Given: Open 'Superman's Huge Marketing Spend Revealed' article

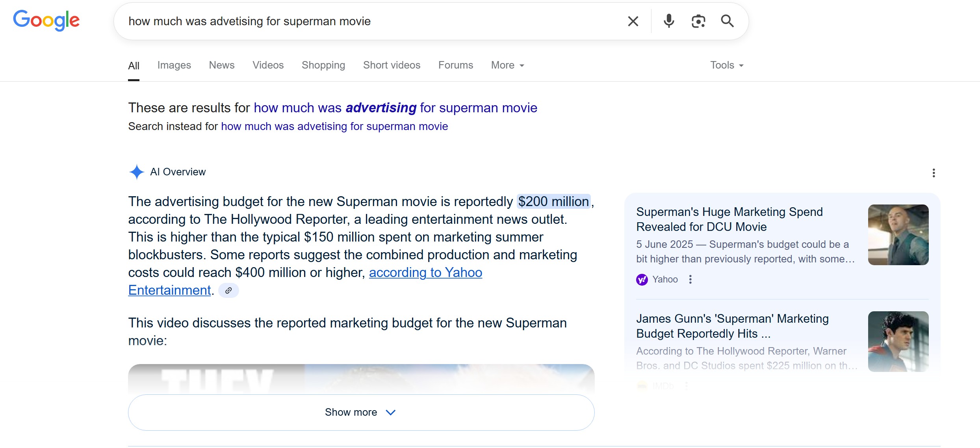Looking at the screenshot, I should point(729,219).
